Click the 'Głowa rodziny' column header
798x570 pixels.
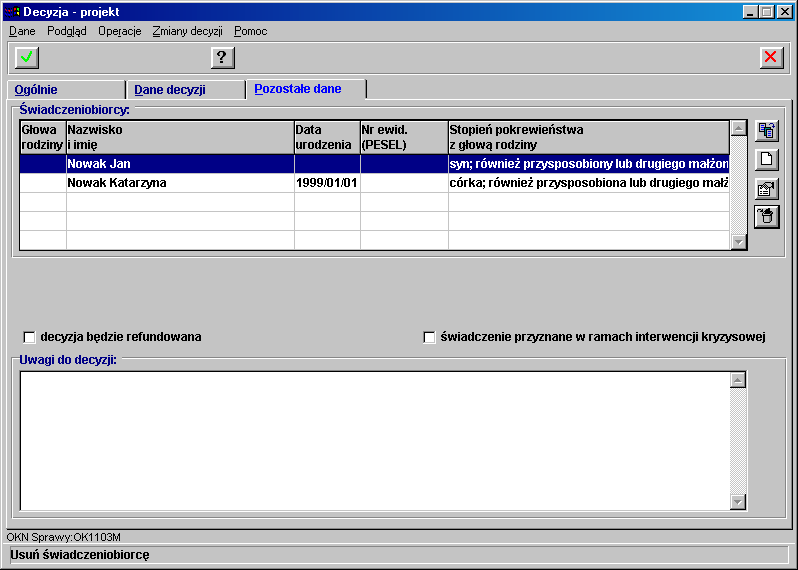tap(43, 137)
